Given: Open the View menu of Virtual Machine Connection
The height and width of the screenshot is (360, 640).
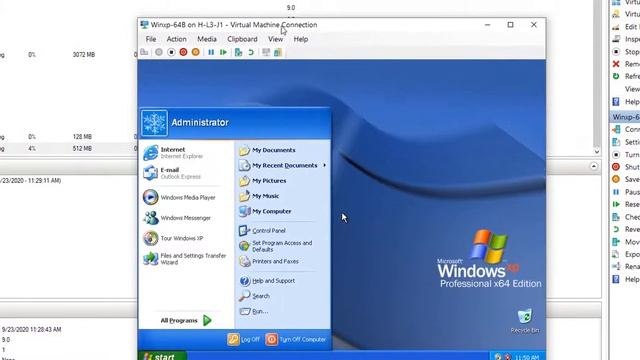Looking at the screenshot, I should [x=276, y=39].
